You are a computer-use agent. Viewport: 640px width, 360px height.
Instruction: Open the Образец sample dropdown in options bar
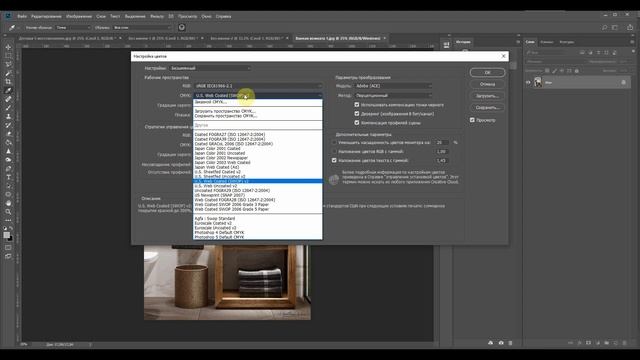click(142, 27)
